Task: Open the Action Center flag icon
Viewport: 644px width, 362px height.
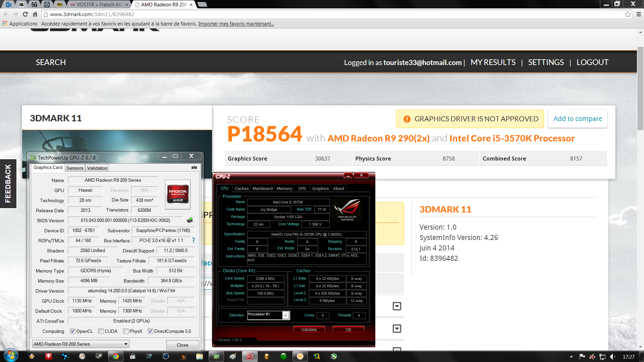Action: click(x=582, y=357)
